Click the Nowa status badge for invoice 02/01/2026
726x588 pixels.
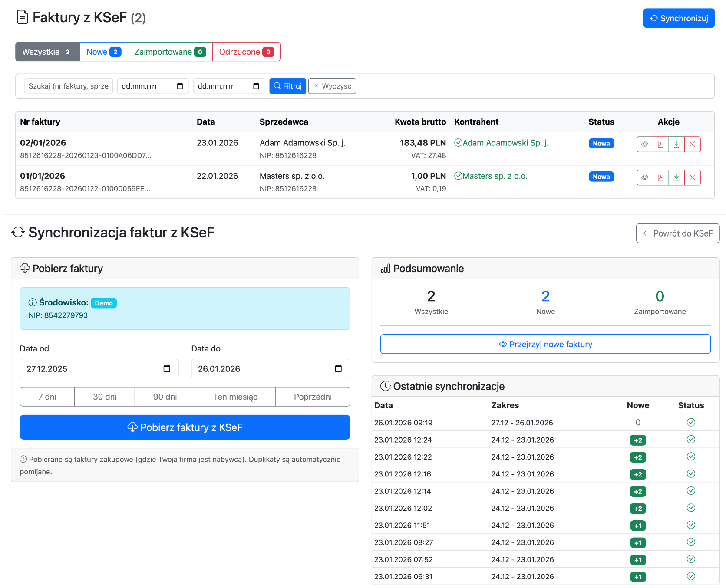[601, 143]
